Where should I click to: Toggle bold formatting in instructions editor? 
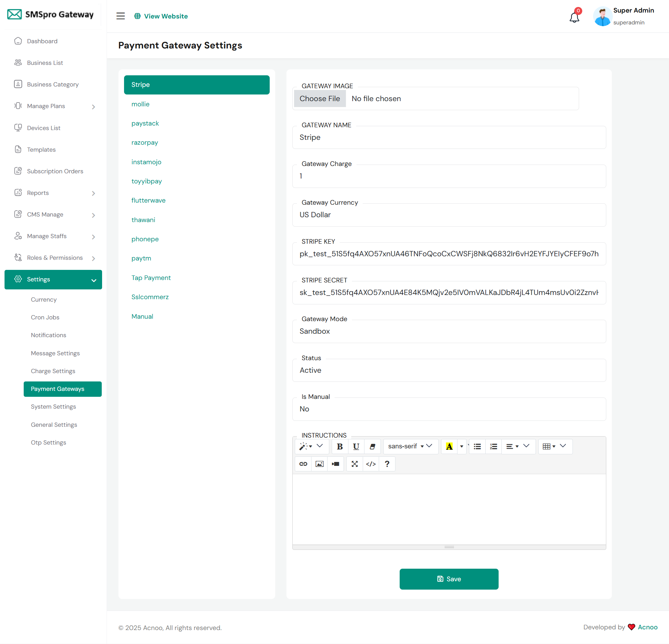[x=340, y=446]
